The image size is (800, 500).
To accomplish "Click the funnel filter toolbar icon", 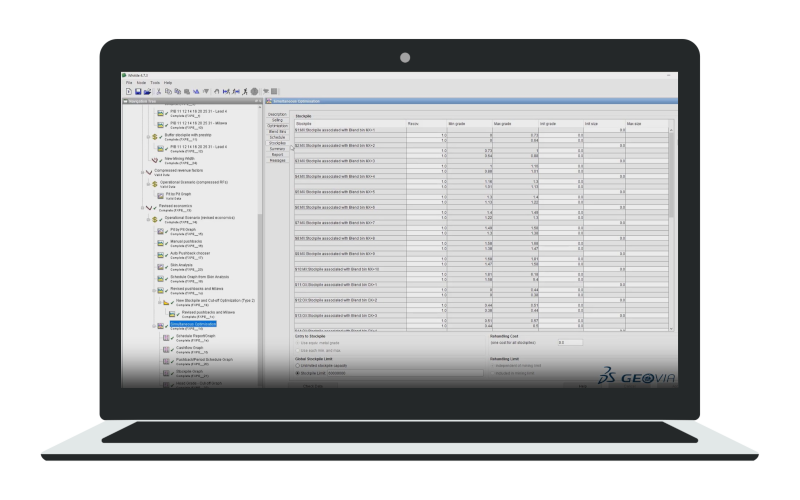I will [x=206, y=91].
